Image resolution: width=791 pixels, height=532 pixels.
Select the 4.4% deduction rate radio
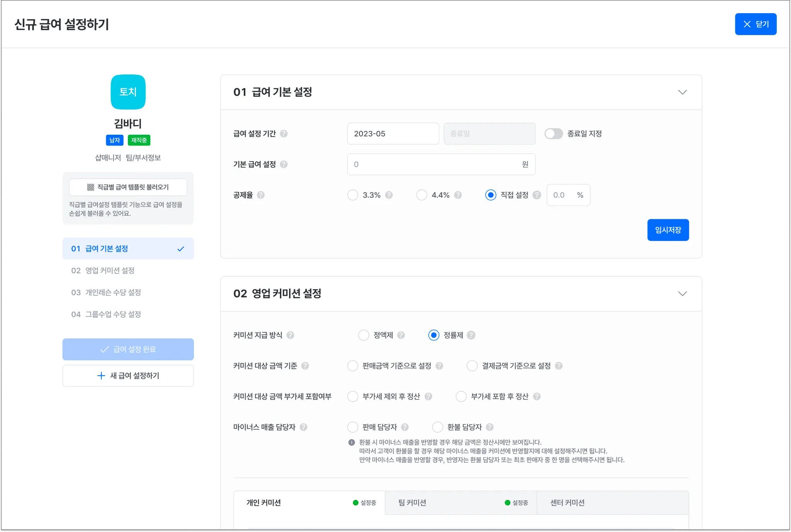[x=422, y=195]
